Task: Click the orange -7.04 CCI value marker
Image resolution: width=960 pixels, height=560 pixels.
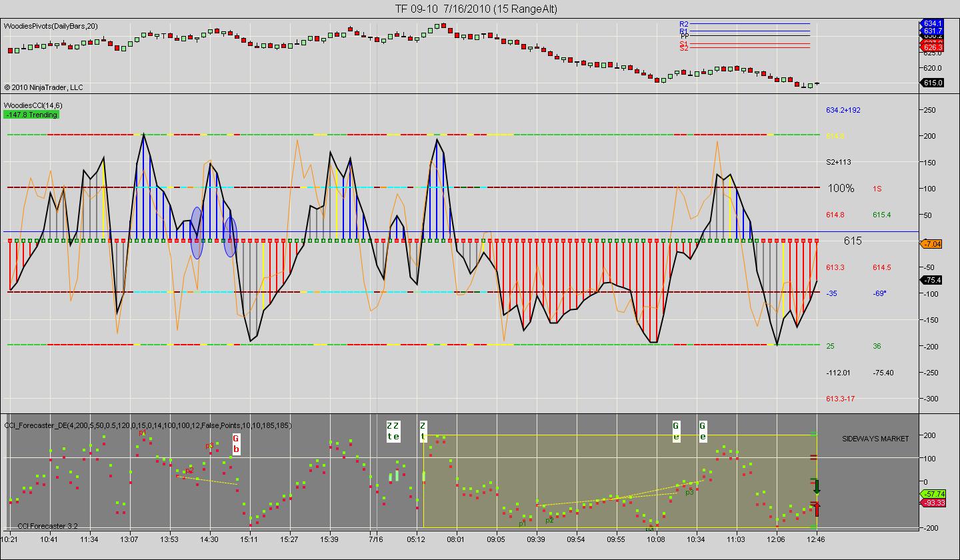Action: pos(932,244)
